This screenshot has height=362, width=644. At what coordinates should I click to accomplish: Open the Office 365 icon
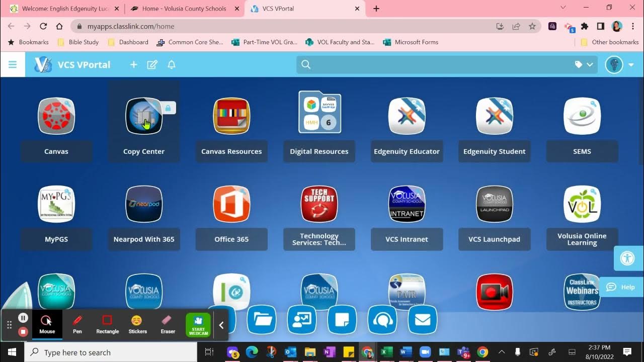click(x=231, y=204)
